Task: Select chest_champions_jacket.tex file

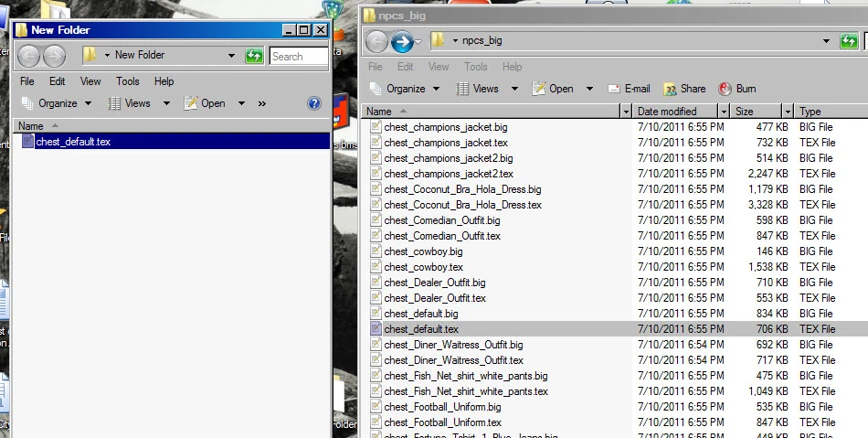Action: coord(446,143)
